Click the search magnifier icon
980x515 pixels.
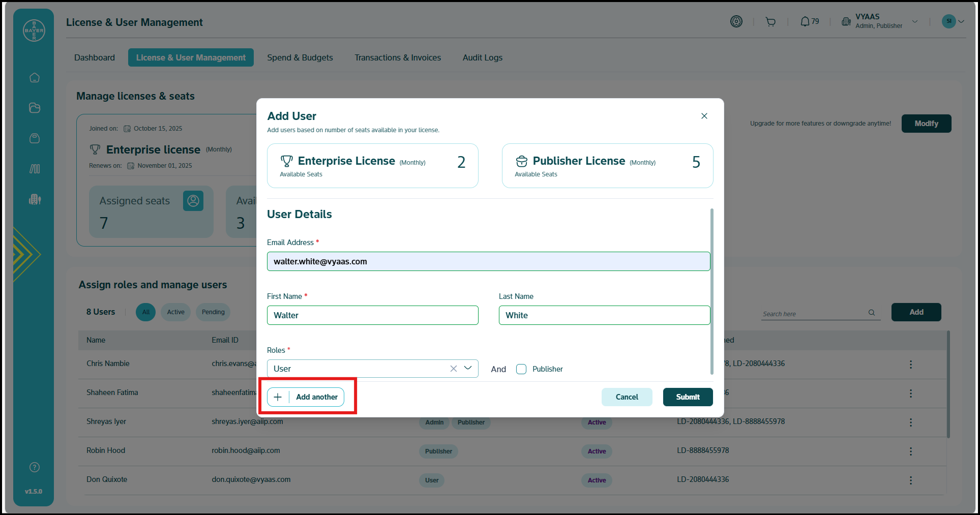pos(872,313)
